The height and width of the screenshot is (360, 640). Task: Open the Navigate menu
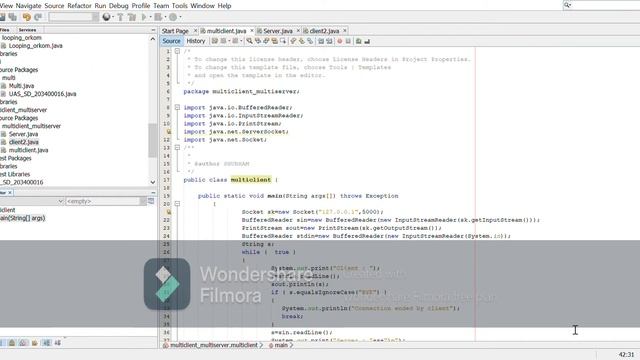click(29, 6)
